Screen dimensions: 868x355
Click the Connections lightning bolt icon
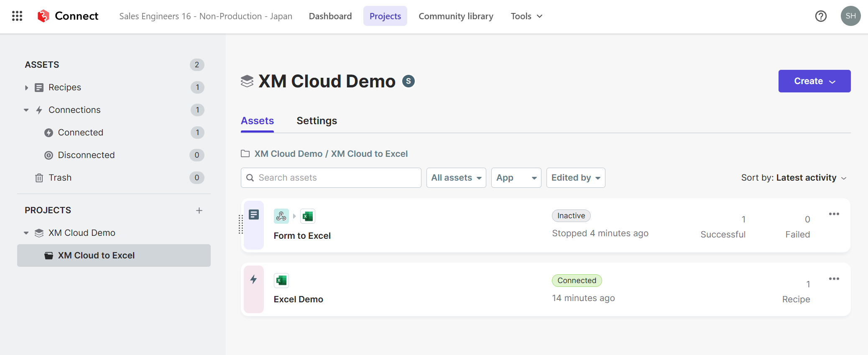click(39, 110)
